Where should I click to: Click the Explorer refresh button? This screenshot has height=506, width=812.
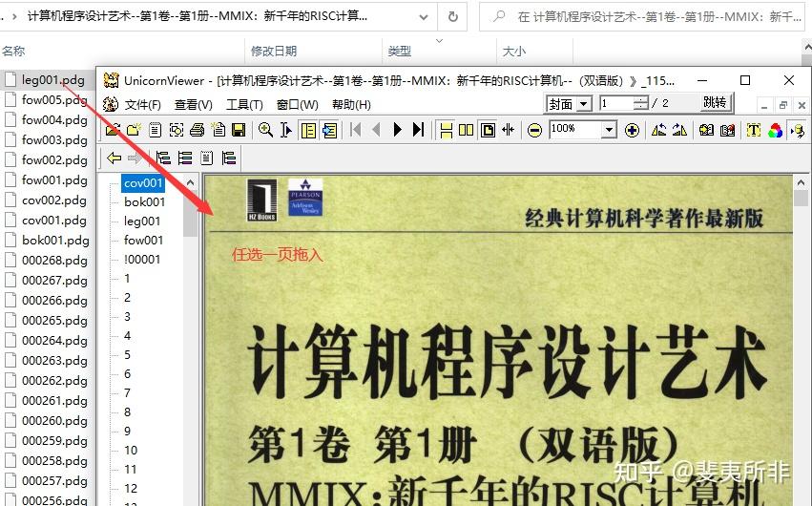(453, 17)
